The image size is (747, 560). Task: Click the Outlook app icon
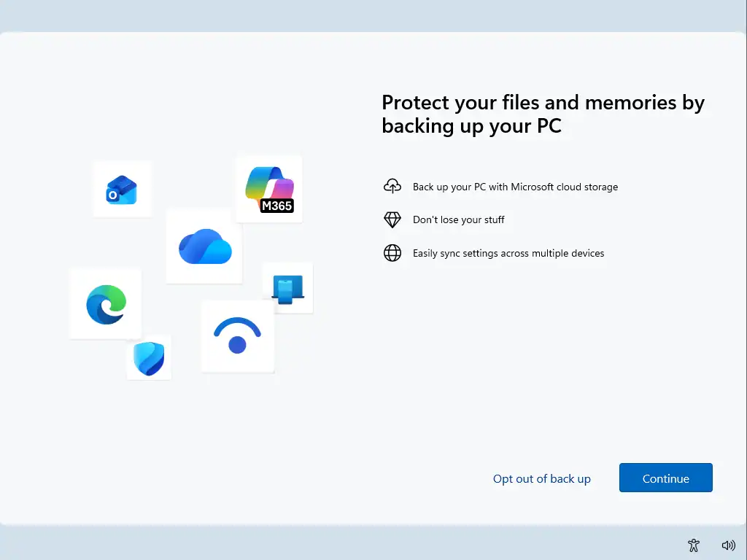121,188
